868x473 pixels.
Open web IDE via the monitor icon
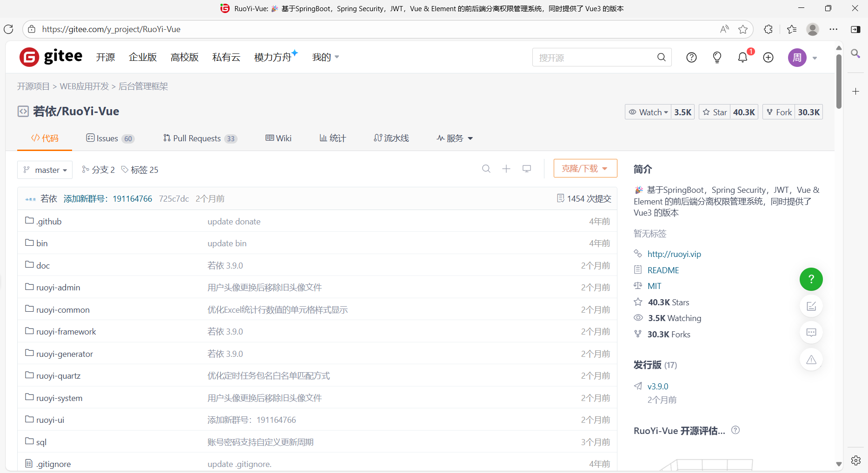pos(527,168)
